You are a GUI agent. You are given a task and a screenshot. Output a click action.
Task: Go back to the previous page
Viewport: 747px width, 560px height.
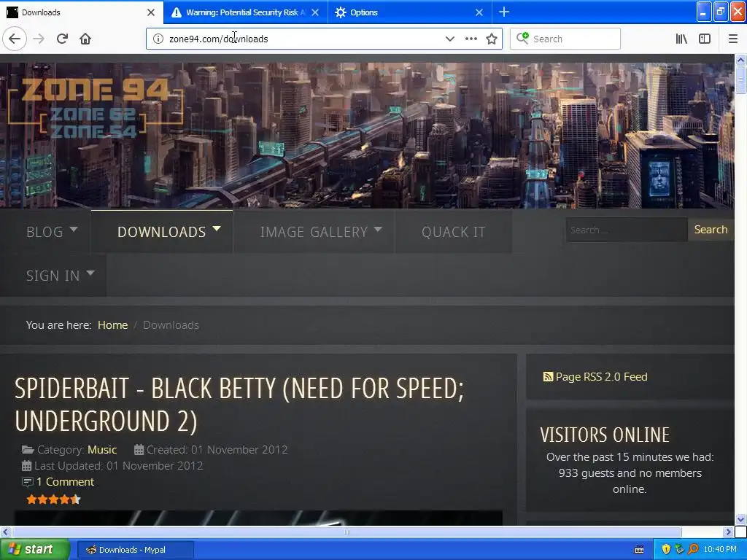point(15,39)
